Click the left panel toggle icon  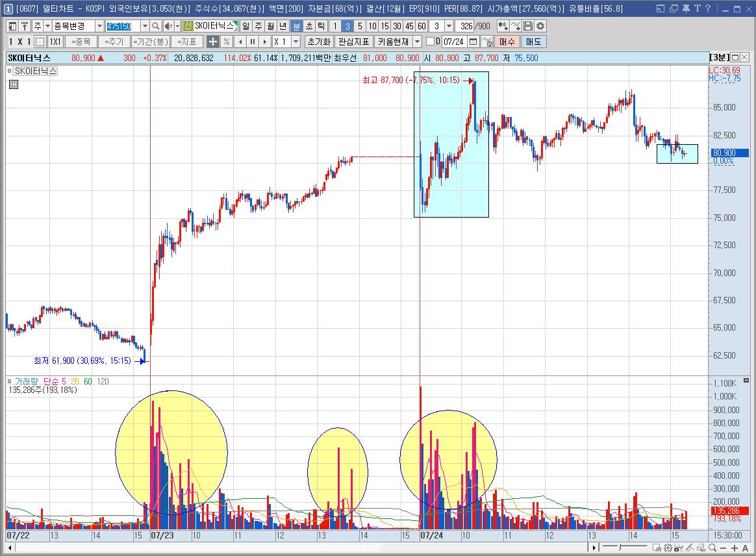pyautogui.click(x=12, y=26)
